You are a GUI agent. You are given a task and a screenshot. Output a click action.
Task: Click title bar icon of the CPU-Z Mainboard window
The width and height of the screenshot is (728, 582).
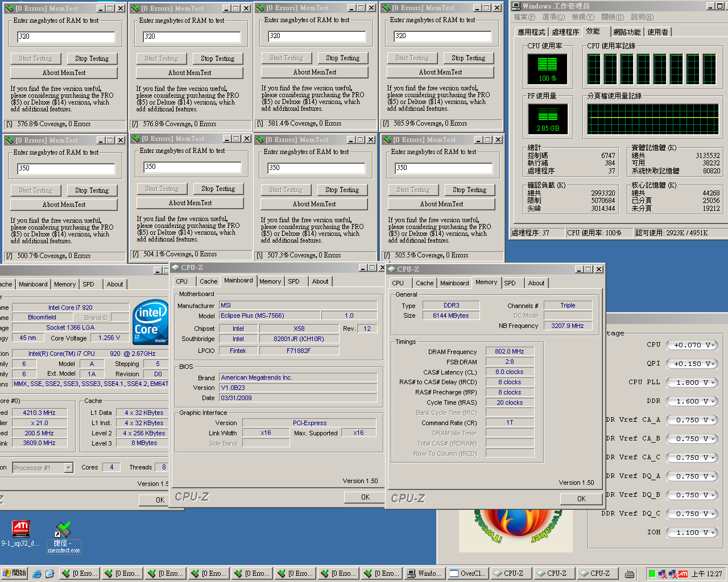[175, 267]
